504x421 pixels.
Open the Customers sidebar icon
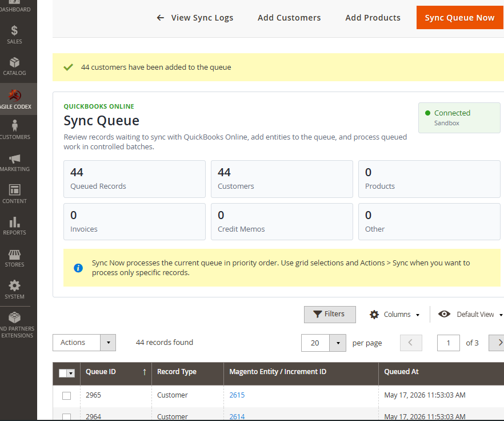pyautogui.click(x=14, y=125)
